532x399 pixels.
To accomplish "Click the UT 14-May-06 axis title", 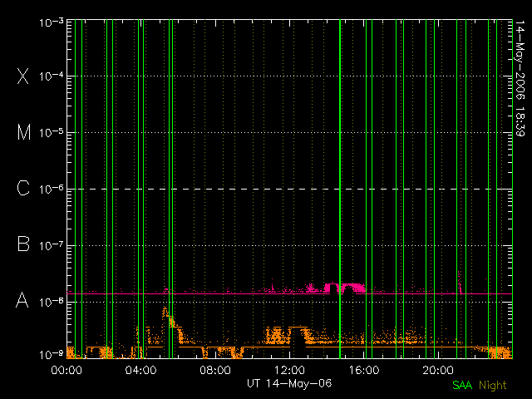I will pyautogui.click(x=289, y=384).
